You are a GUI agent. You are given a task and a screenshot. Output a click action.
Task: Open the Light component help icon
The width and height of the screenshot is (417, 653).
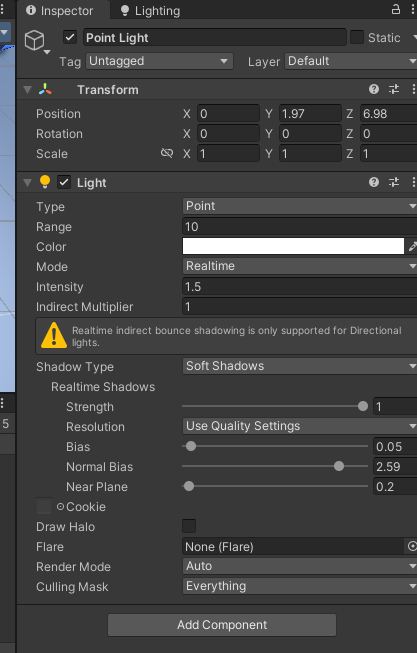tap(374, 182)
